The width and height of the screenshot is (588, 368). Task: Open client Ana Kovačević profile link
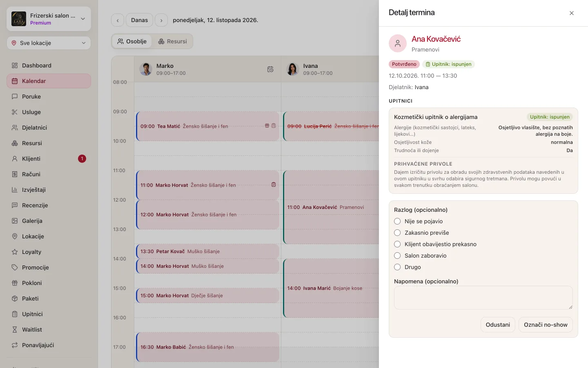point(436,39)
